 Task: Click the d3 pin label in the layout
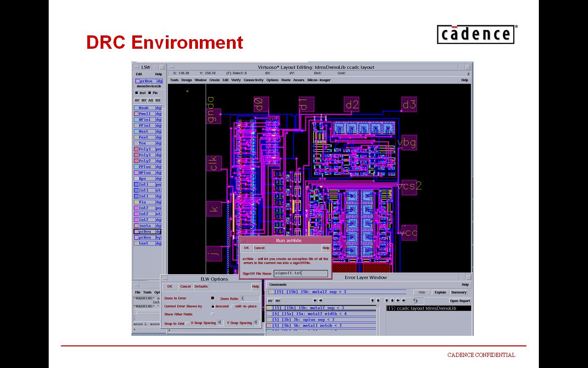(409, 105)
